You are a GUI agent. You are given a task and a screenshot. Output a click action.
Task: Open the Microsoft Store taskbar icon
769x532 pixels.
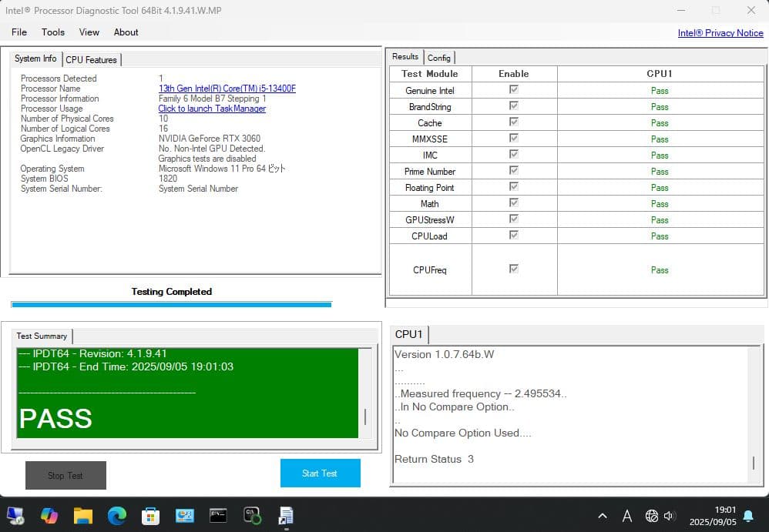150,516
